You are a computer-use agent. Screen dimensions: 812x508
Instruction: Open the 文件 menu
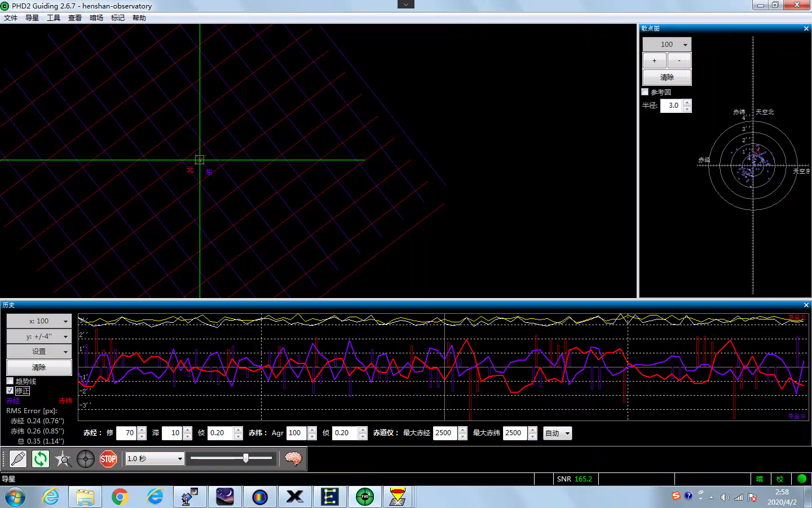click(x=11, y=18)
